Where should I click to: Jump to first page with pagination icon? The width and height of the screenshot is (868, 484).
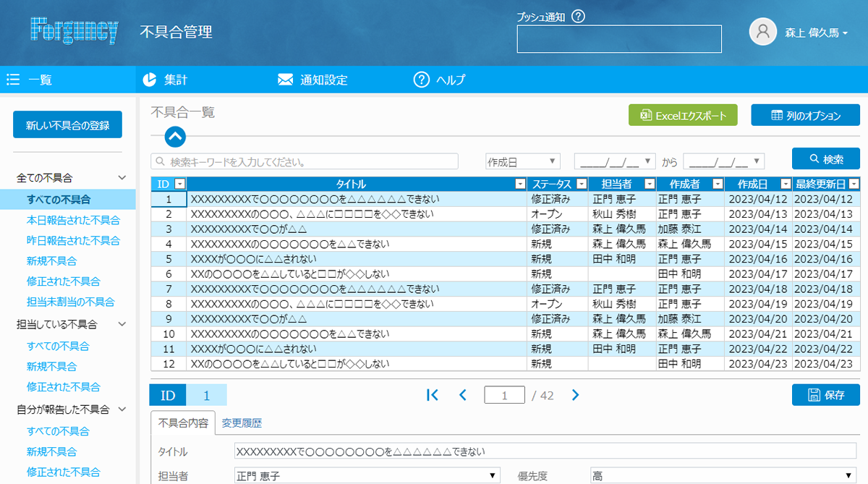(433, 395)
